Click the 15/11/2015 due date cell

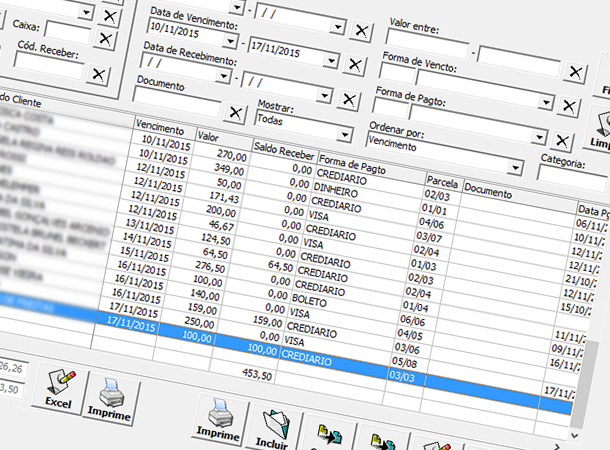click(x=145, y=254)
